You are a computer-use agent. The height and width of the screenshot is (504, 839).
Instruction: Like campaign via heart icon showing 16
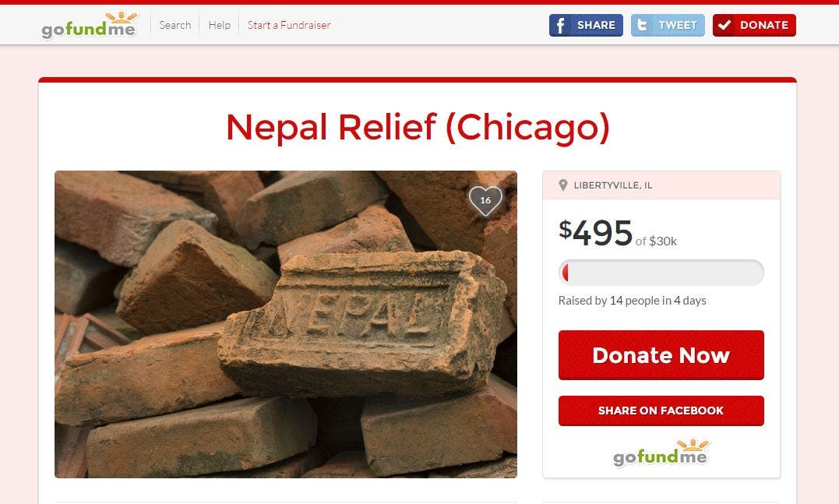click(x=485, y=200)
